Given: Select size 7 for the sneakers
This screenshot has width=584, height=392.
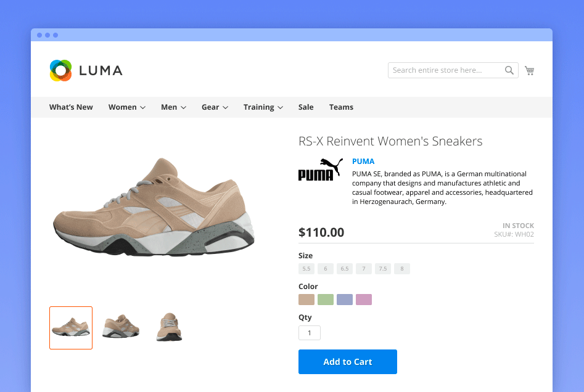Looking at the screenshot, I should click(x=364, y=268).
